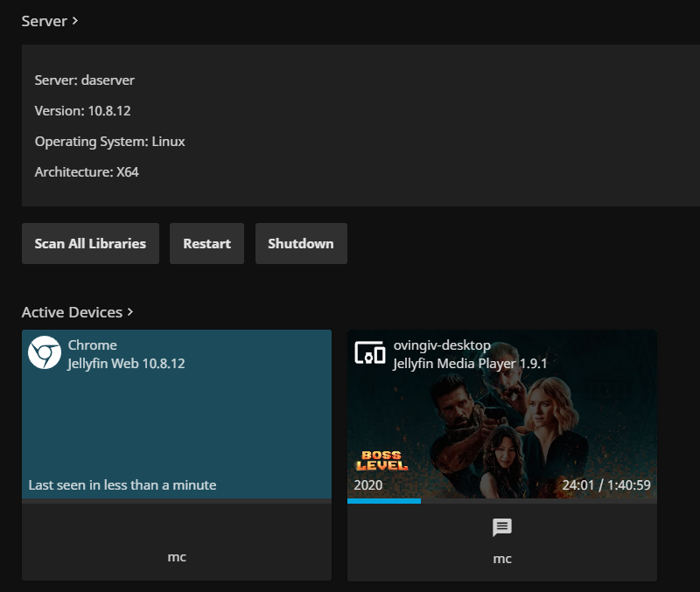Click the Boss Level movie logo

point(381,461)
